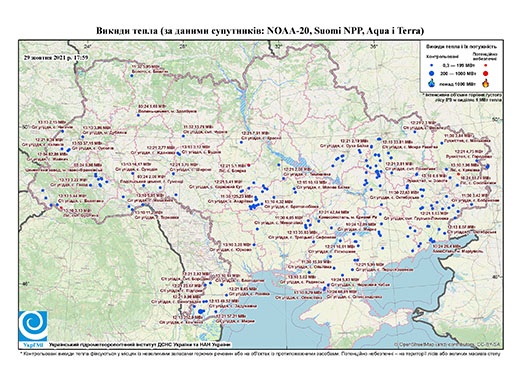Click the 24° longitude label at top
Screen dimensions: 520x368
click(x=87, y=46)
